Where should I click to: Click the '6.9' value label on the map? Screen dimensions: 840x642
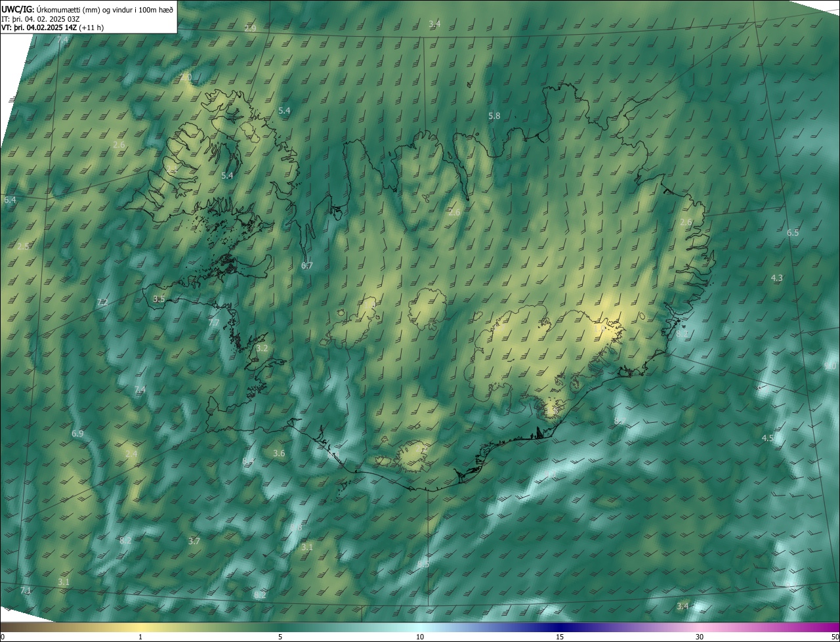[77, 434]
